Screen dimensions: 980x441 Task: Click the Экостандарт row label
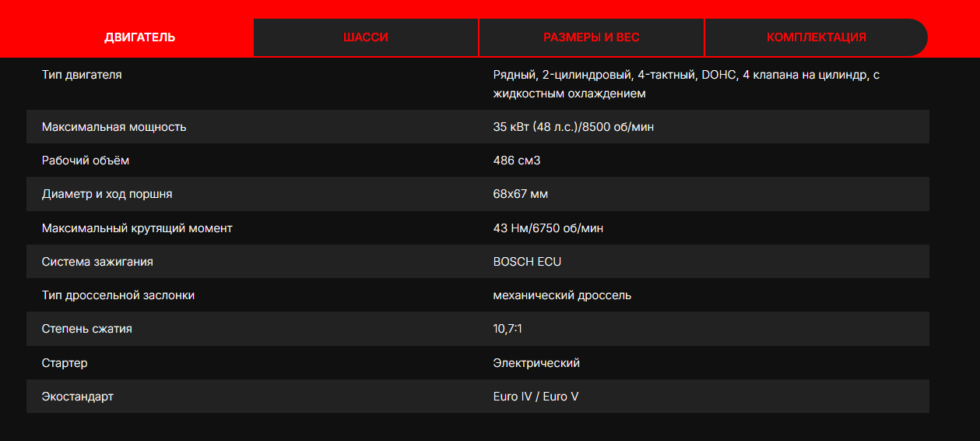[x=78, y=397]
